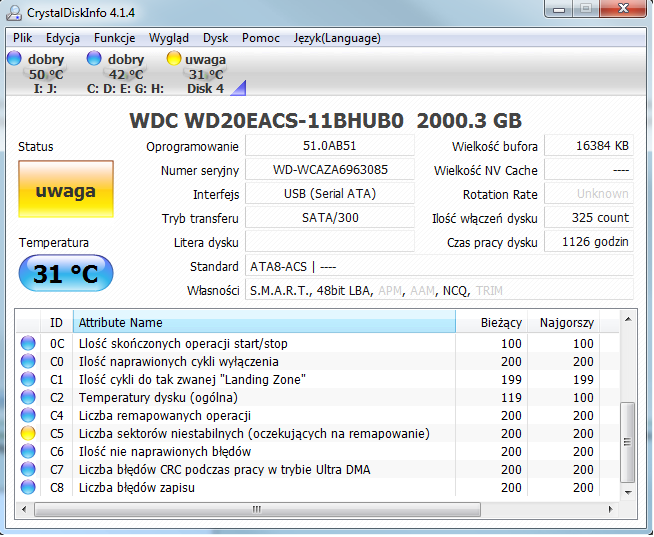Click the serial number field WD-WCAZA6963085
654x537 pixels.
[330, 170]
